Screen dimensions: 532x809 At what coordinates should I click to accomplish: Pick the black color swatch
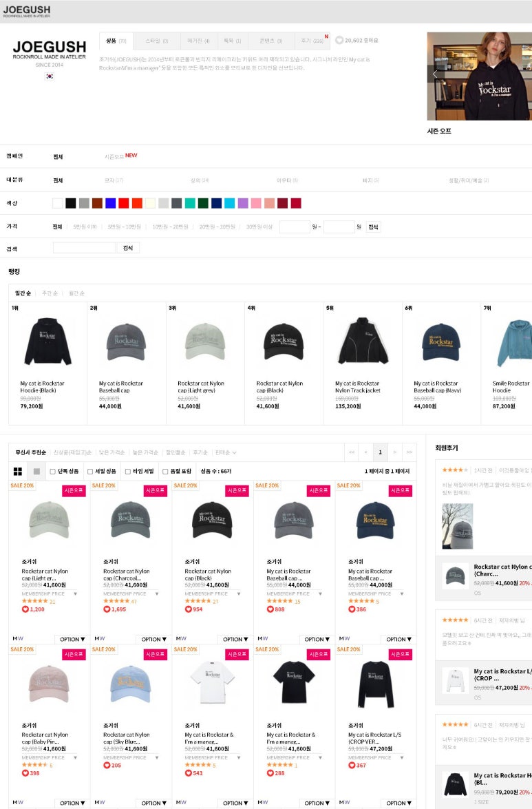[71, 203]
